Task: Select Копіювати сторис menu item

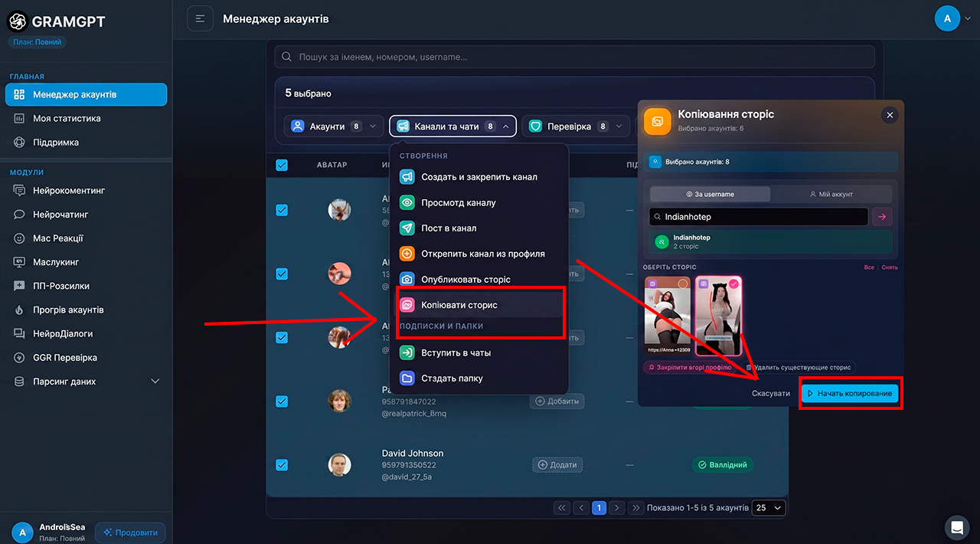Action: click(x=479, y=305)
